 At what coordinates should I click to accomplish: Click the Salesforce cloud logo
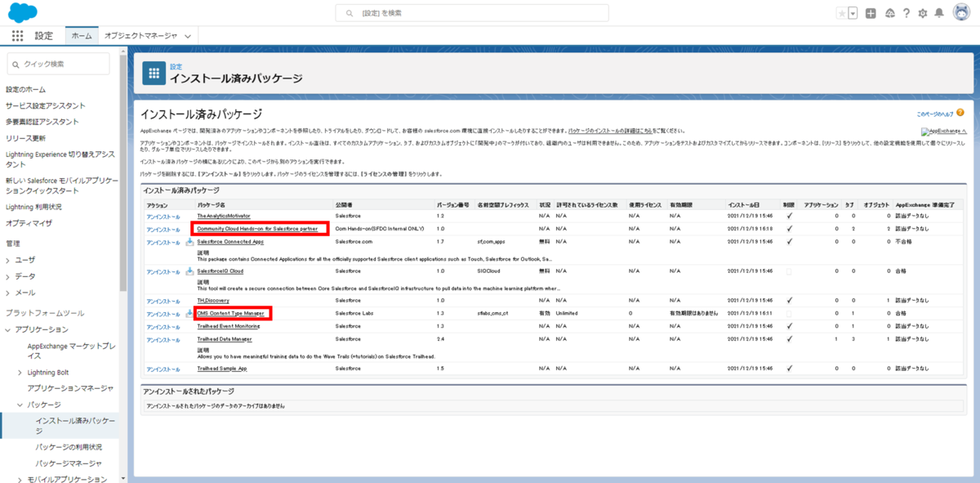(22, 12)
